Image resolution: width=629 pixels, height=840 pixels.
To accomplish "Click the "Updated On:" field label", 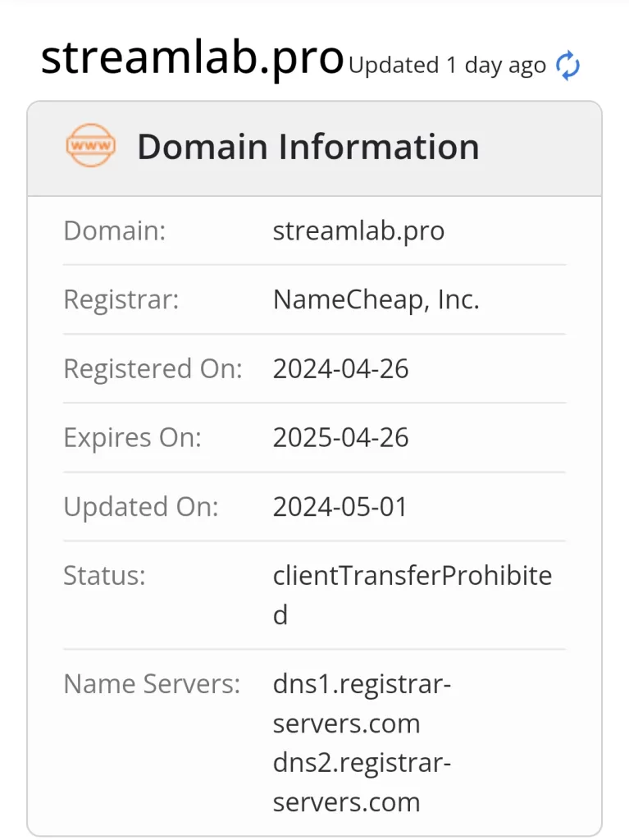I will [141, 506].
